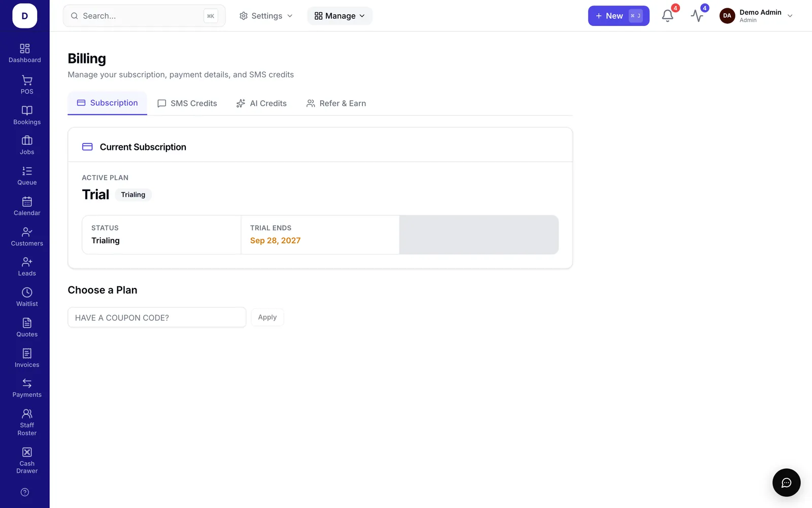The image size is (812, 508).
Task: Open the Jobs section
Action: click(x=27, y=145)
